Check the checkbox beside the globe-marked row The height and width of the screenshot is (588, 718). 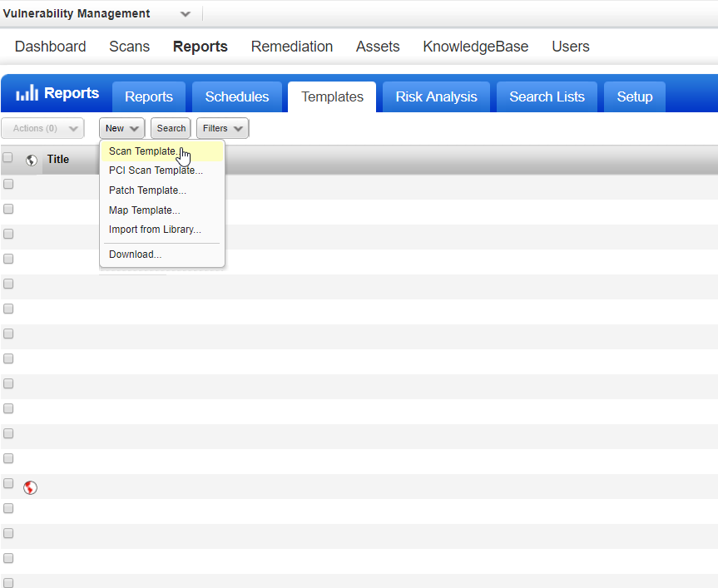tap(8, 482)
